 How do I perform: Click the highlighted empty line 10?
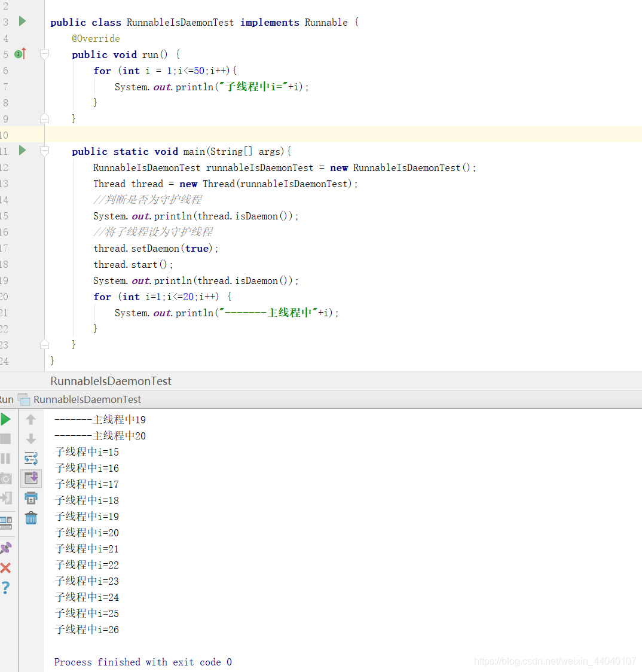343,135
